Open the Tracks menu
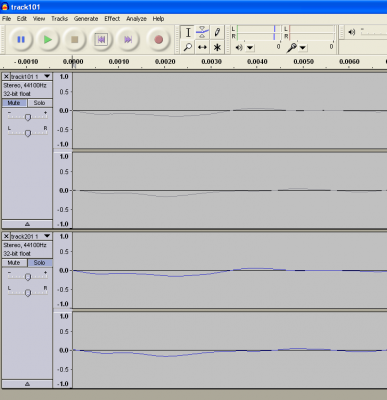The height and width of the screenshot is (400, 387). [x=59, y=19]
